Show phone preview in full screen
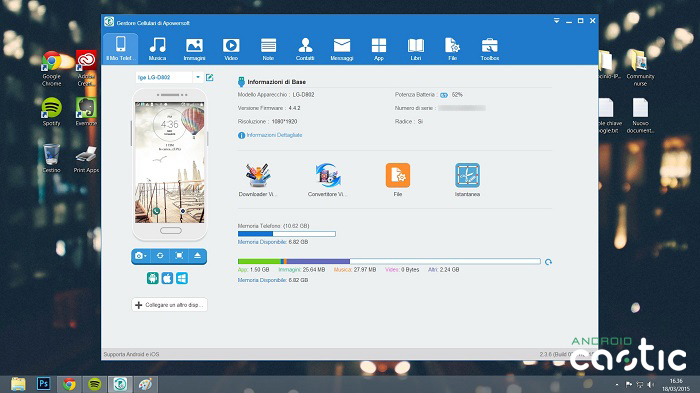The height and width of the screenshot is (393, 700). 179,256
